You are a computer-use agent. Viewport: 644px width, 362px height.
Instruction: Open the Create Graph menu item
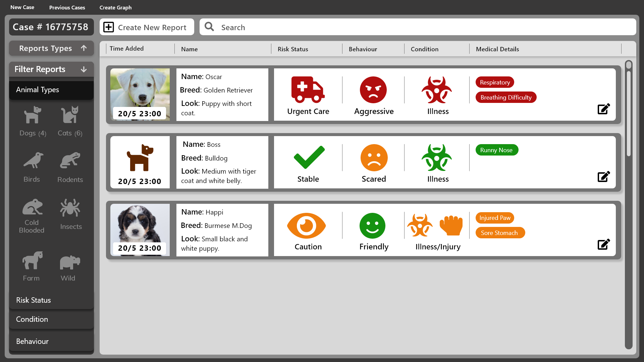(115, 7)
